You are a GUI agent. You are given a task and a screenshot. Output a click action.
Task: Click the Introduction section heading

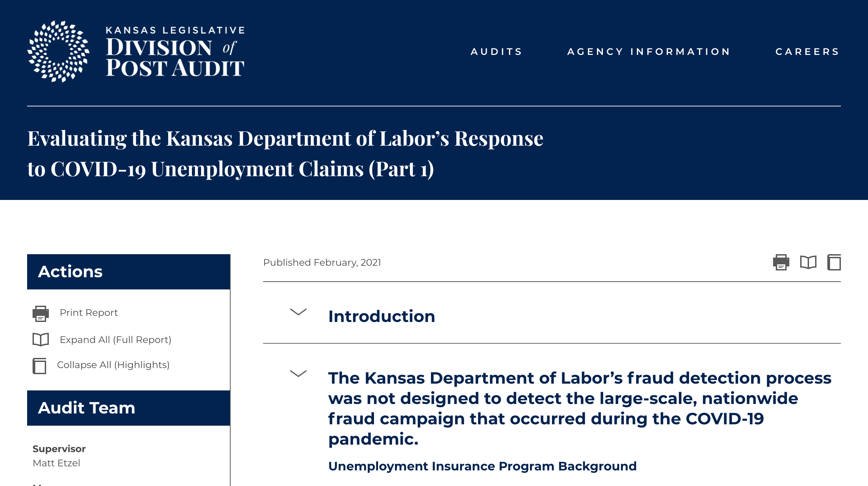coord(381,316)
